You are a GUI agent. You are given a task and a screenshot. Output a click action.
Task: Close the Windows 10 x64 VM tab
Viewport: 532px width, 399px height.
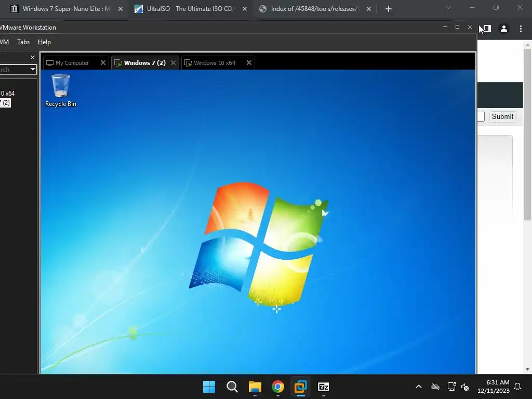click(249, 63)
